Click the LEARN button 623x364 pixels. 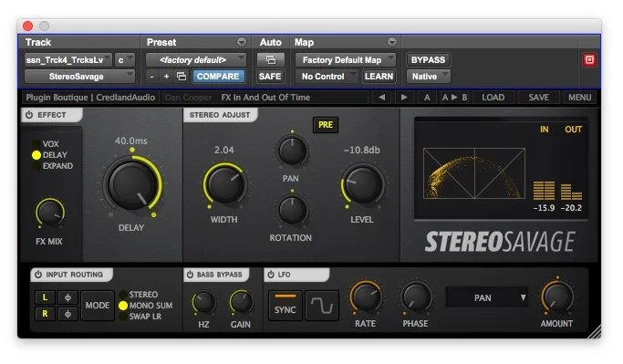click(379, 77)
